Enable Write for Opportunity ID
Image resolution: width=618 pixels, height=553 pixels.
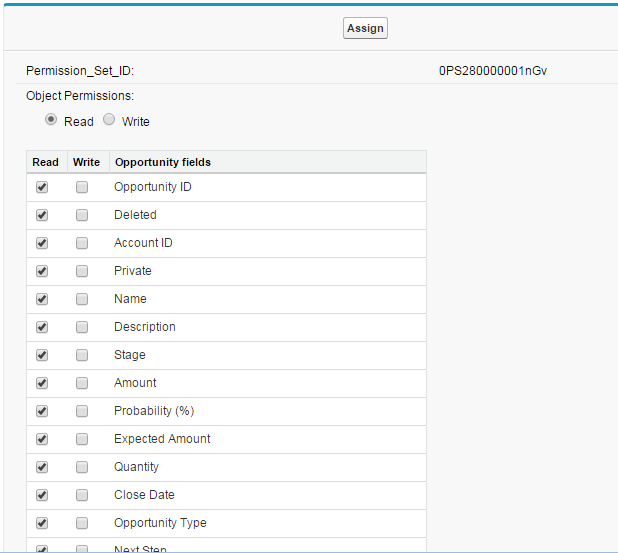(82, 187)
